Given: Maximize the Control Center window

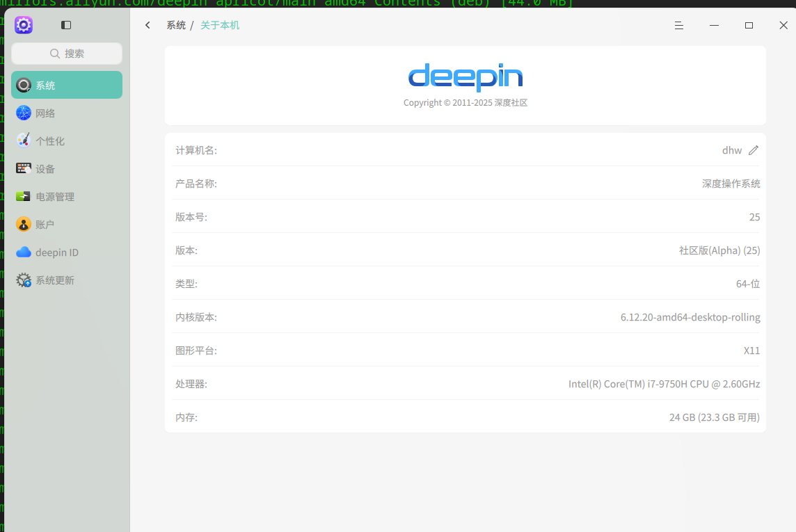Looking at the screenshot, I should coord(749,25).
